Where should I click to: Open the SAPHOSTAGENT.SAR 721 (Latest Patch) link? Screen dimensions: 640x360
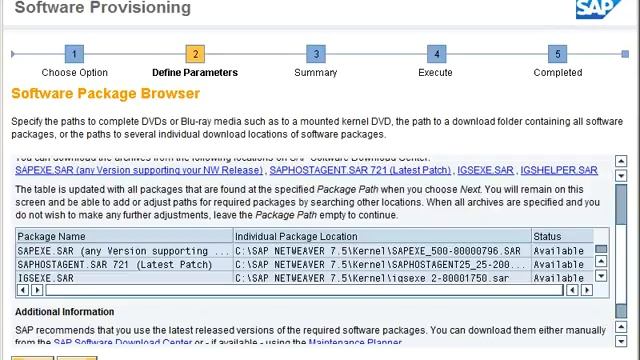(x=360, y=170)
